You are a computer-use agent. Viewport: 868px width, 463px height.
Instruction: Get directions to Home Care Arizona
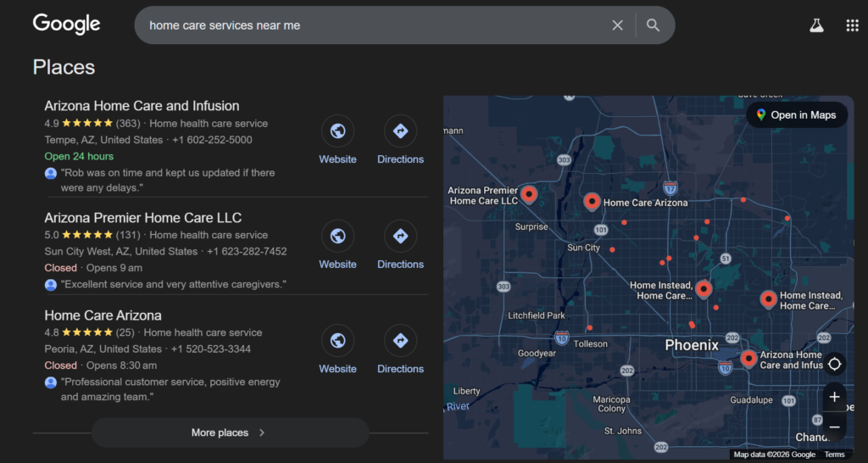point(400,342)
